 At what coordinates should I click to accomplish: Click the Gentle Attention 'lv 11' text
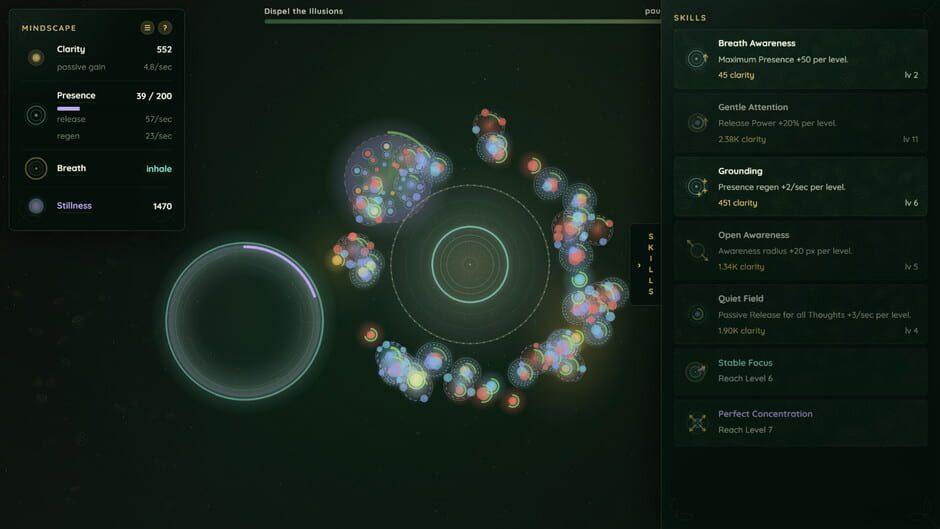[x=911, y=139]
